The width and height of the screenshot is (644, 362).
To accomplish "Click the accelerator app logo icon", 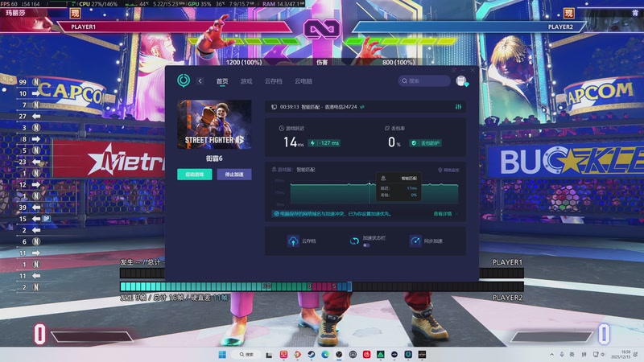I will 184,80.
